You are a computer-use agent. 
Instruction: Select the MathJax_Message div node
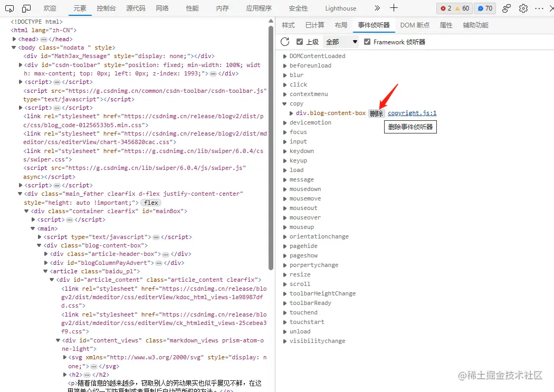[119, 56]
